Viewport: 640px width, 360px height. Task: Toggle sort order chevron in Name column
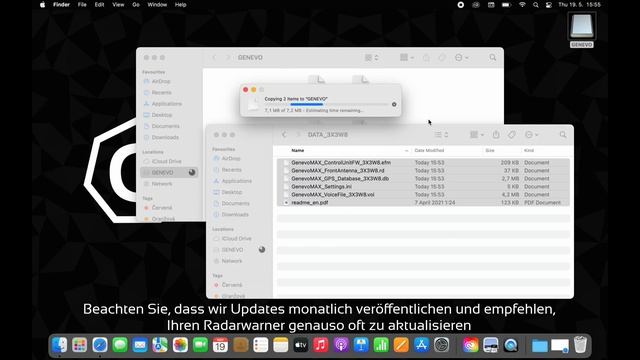[x=406, y=151]
